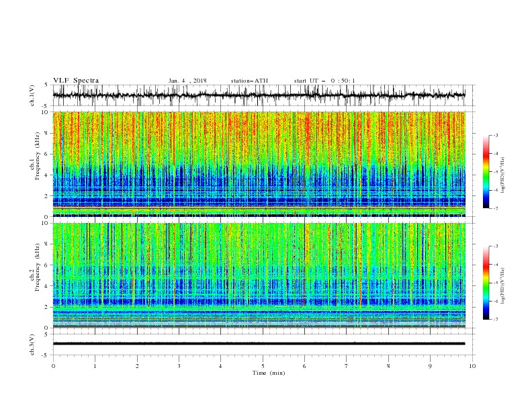Click the ch.1 voltage waveform trace
This screenshot has width=532, height=411.
point(259,95)
